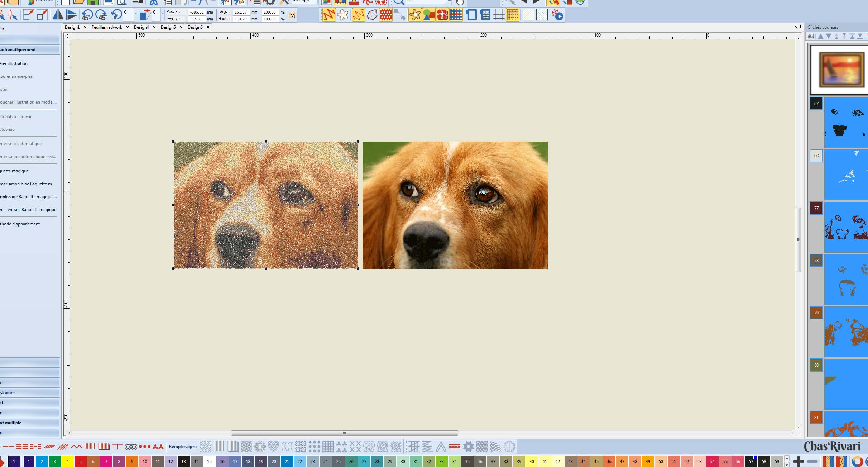Toggle the orange rulers and guides icon
868x467 pixels.
tap(513, 15)
